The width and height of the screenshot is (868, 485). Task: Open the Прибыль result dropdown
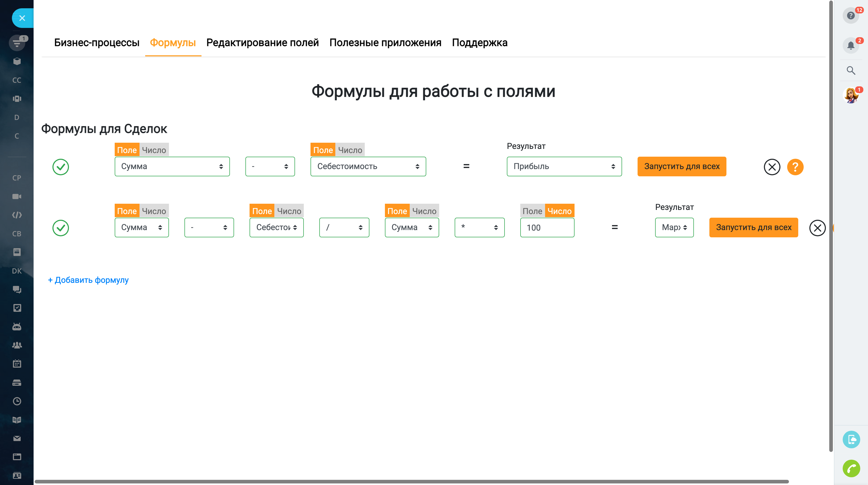tap(564, 166)
